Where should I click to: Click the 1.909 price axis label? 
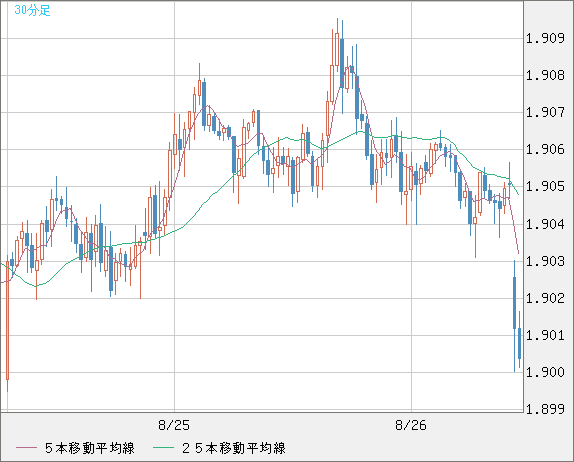coord(545,38)
